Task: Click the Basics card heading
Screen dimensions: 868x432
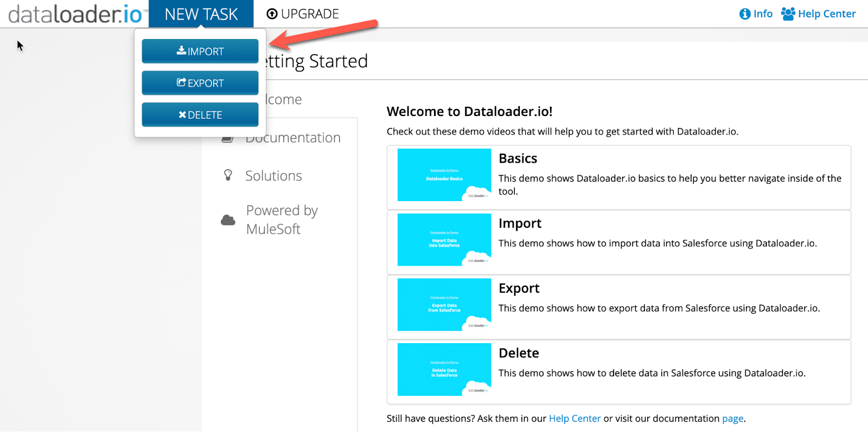Action: [x=518, y=158]
